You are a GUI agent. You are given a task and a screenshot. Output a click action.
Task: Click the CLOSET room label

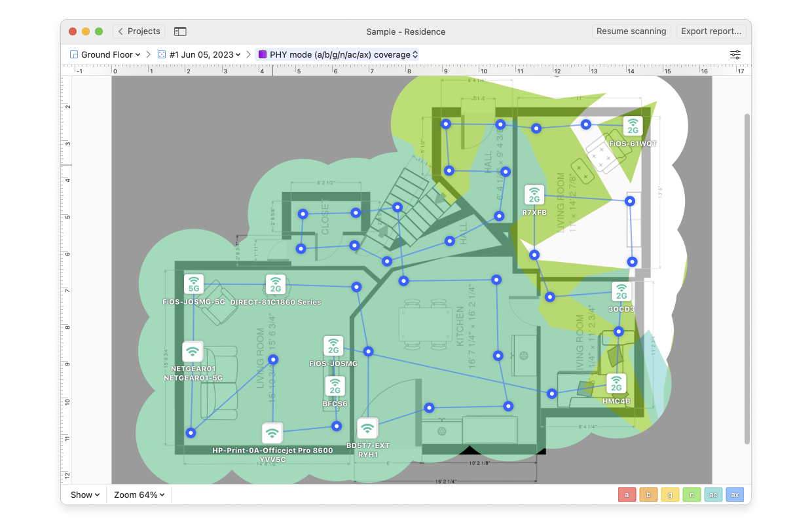pyautogui.click(x=325, y=218)
